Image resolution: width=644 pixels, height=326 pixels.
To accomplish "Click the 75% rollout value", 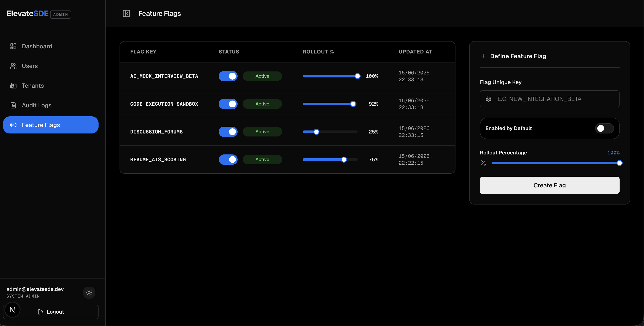I will pyautogui.click(x=373, y=160).
